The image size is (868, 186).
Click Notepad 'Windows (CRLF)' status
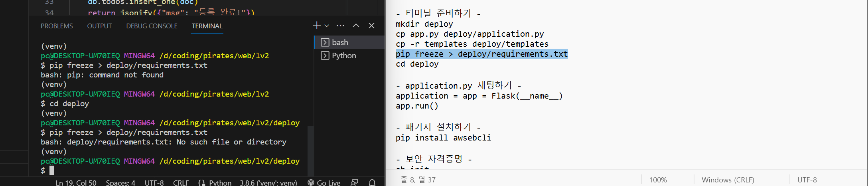point(728,180)
